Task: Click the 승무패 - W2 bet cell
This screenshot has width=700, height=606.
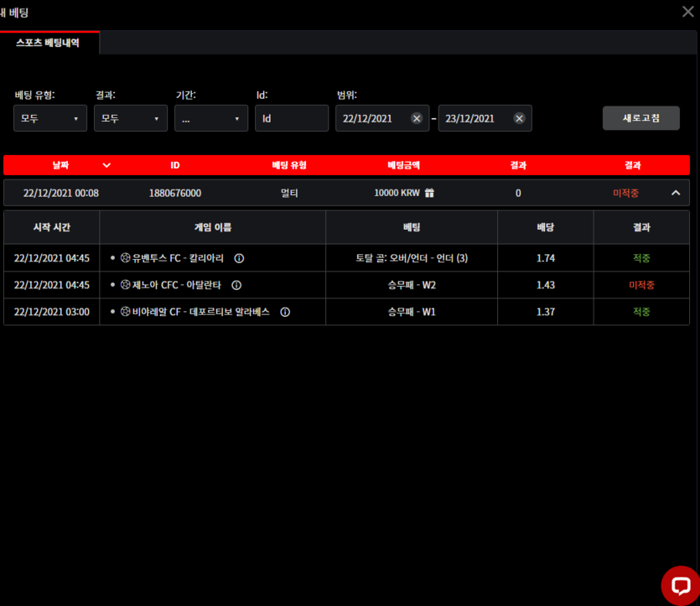Action: 412,285
